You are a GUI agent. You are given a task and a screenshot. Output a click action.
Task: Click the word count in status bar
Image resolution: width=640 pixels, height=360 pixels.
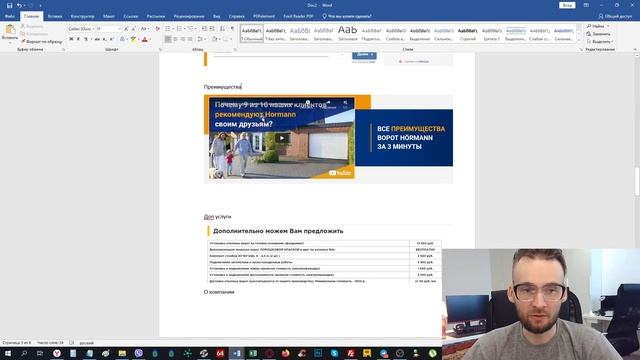point(50,343)
